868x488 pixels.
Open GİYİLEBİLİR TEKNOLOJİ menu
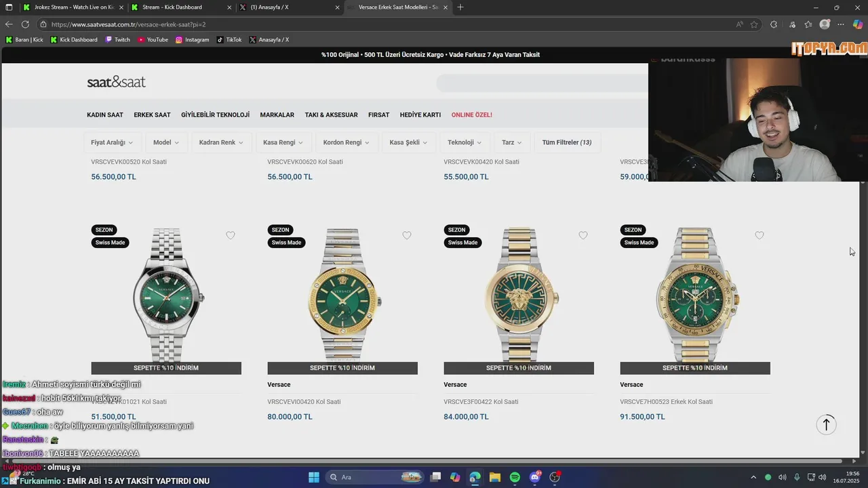215,115
